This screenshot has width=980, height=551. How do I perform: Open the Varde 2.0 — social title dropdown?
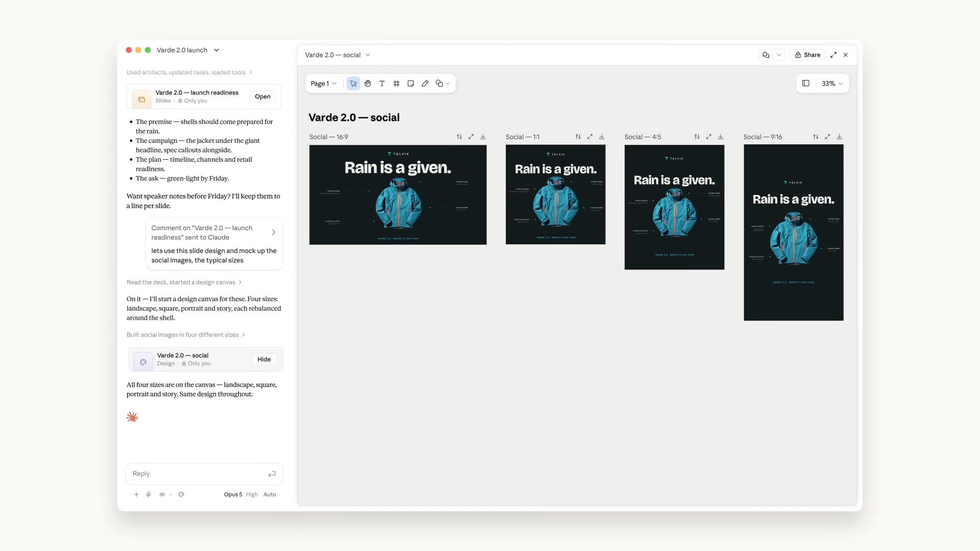pos(337,55)
